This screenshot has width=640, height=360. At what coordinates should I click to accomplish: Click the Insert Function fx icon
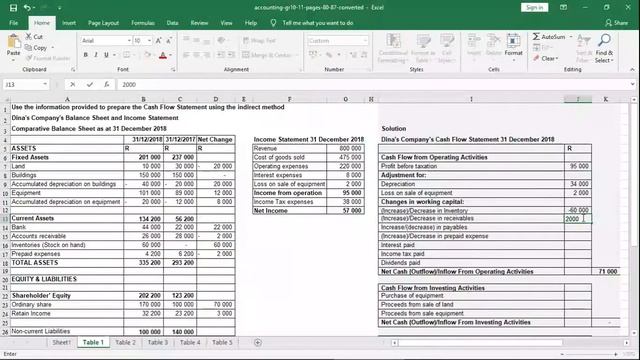click(x=106, y=84)
